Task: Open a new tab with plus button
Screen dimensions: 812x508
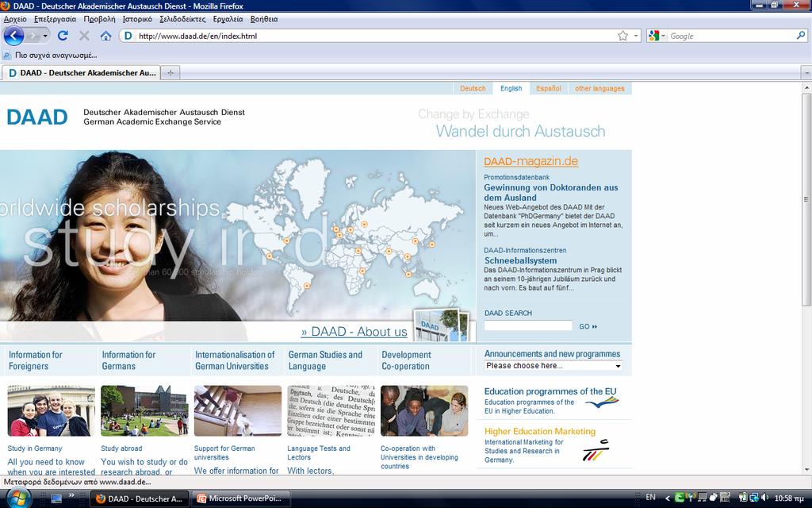Action: pos(170,73)
